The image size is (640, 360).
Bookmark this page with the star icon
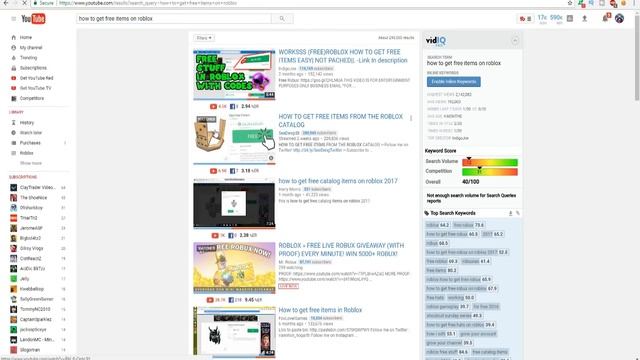point(570,3)
